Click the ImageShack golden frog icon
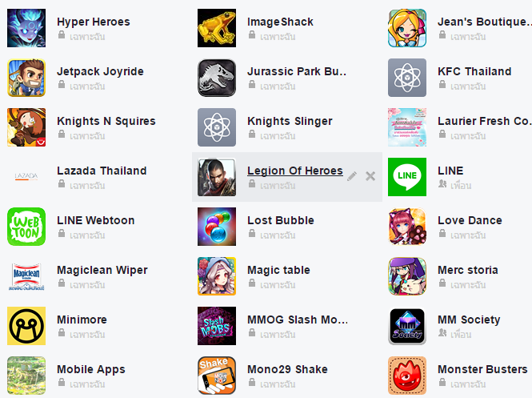The height and width of the screenshot is (398, 532). (217, 28)
